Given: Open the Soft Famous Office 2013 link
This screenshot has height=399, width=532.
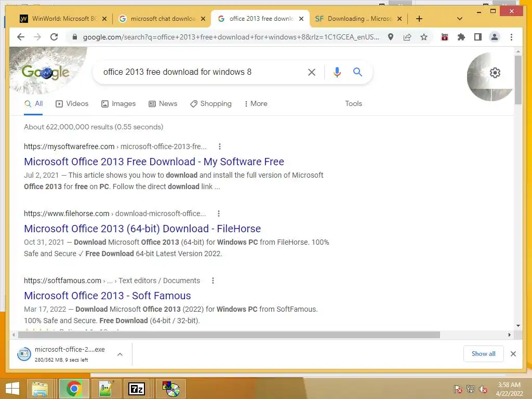Looking at the screenshot, I should pos(108,296).
